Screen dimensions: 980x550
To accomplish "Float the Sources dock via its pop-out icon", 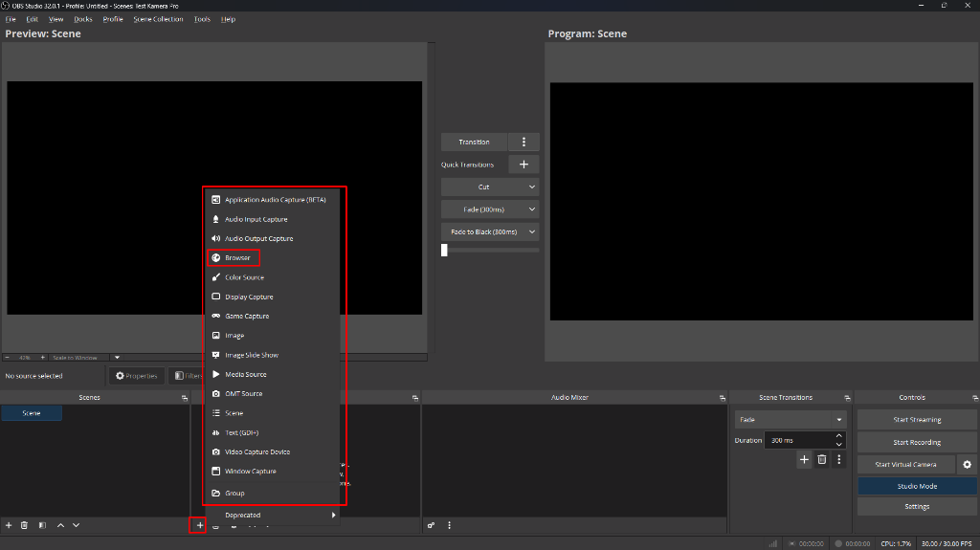I will (415, 398).
